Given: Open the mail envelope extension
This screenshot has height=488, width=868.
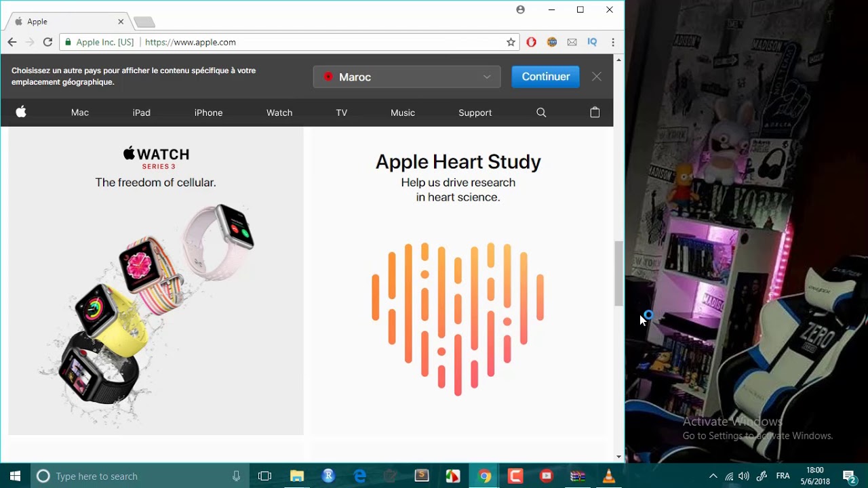Looking at the screenshot, I should [x=572, y=42].
